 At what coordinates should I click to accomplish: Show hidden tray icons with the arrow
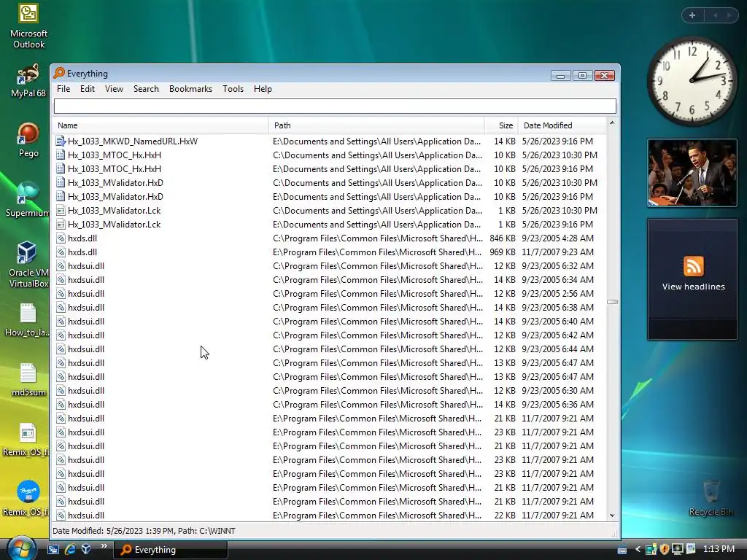[x=638, y=549]
